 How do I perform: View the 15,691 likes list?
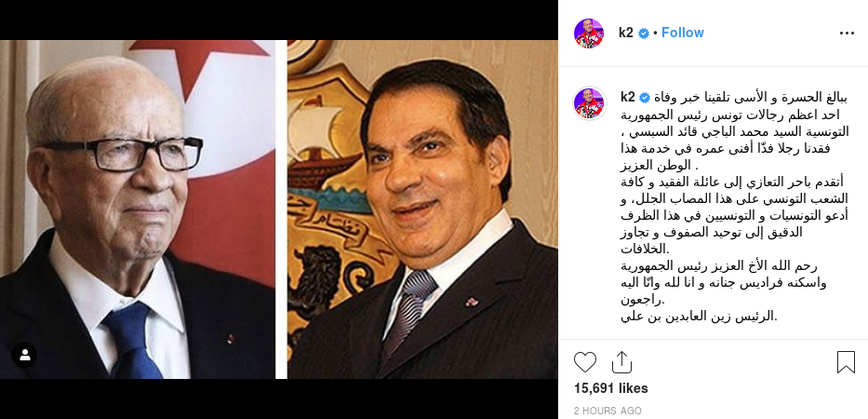click(610, 388)
